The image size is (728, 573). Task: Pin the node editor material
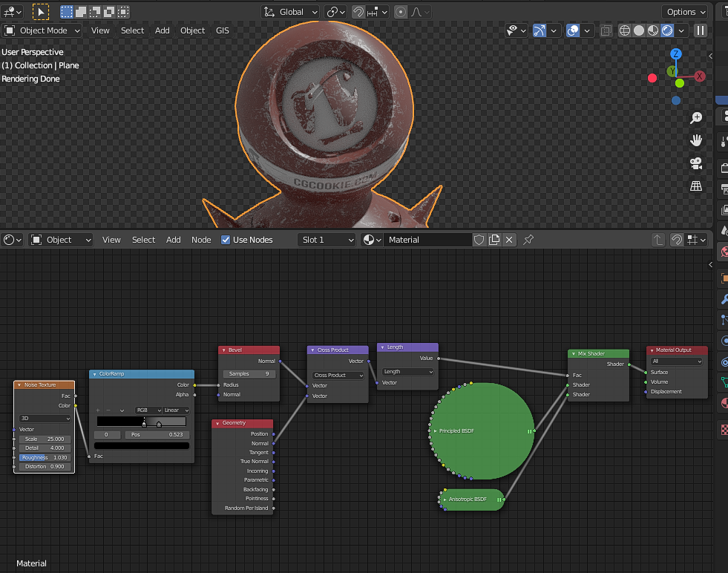pos(528,240)
